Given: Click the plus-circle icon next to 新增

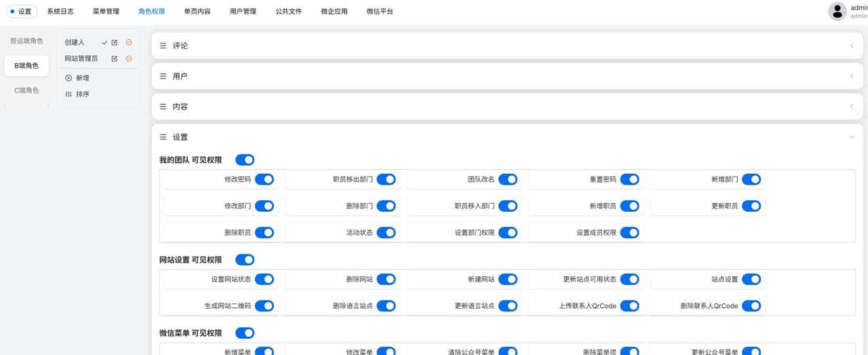Looking at the screenshot, I should click(x=68, y=78).
